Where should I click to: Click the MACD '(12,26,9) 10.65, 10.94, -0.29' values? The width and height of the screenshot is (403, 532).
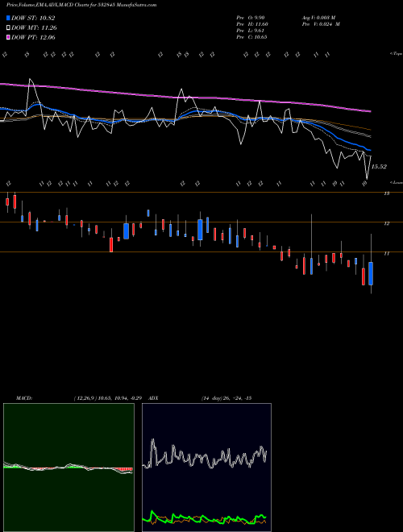pyautogui.click(x=107, y=398)
